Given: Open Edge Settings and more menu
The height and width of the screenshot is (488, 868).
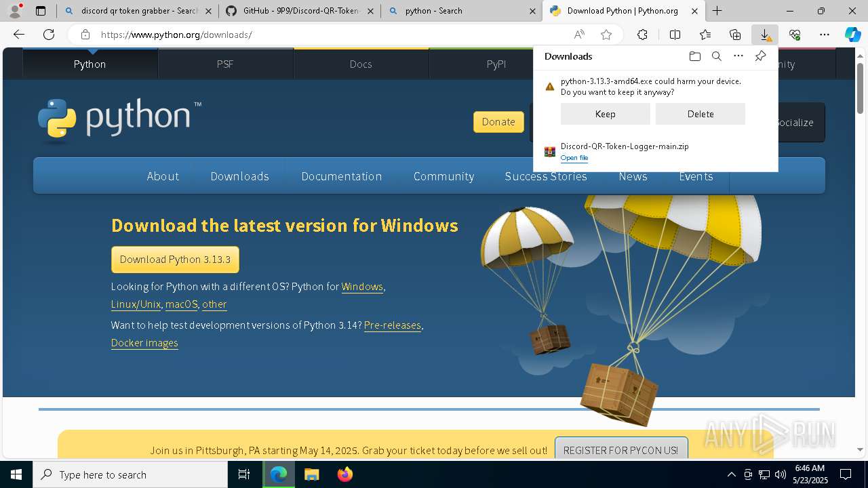Looking at the screenshot, I should 825,35.
